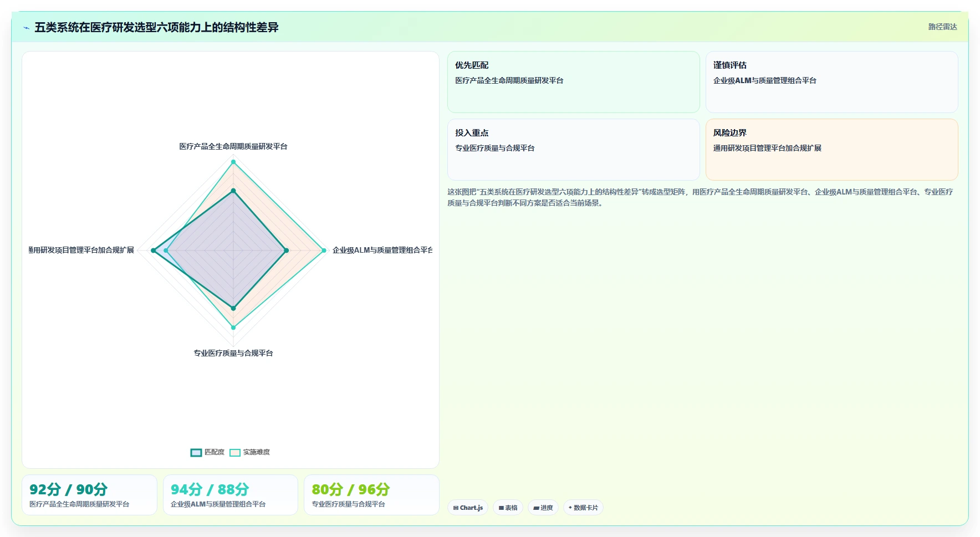Click the page title 五类系统在医疗研发选型
980x537 pixels.
tap(156, 27)
